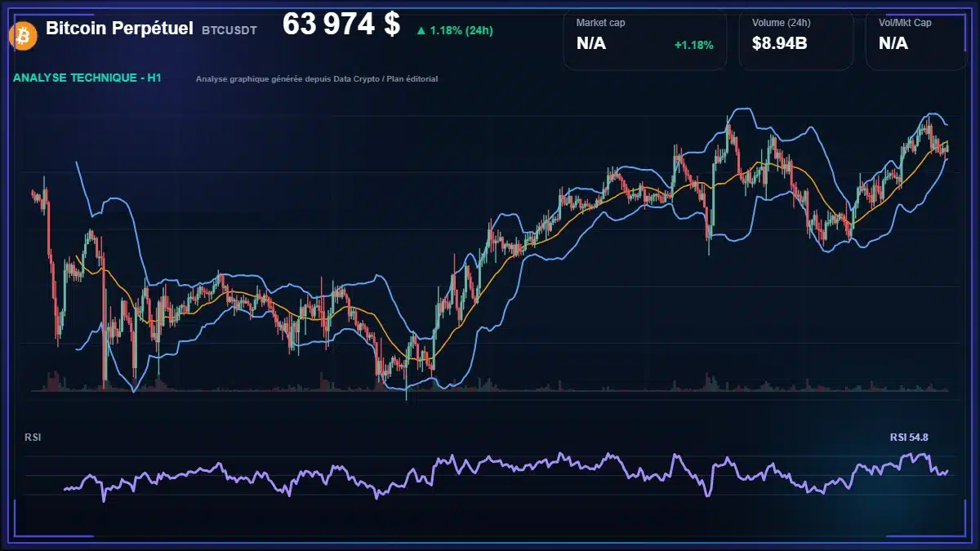Click the BTCUSDT ticker label
Viewport: 980px width, 551px height.
pyautogui.click(x=229, y=30)
